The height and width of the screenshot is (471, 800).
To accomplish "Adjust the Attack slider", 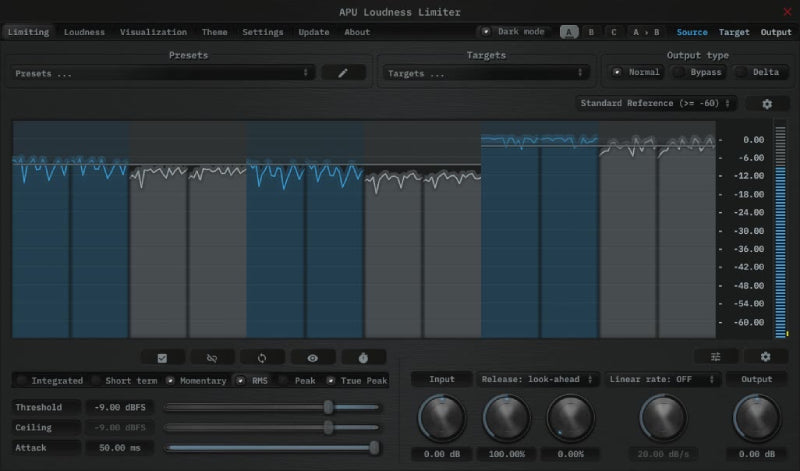I will (x=272, y=448).
